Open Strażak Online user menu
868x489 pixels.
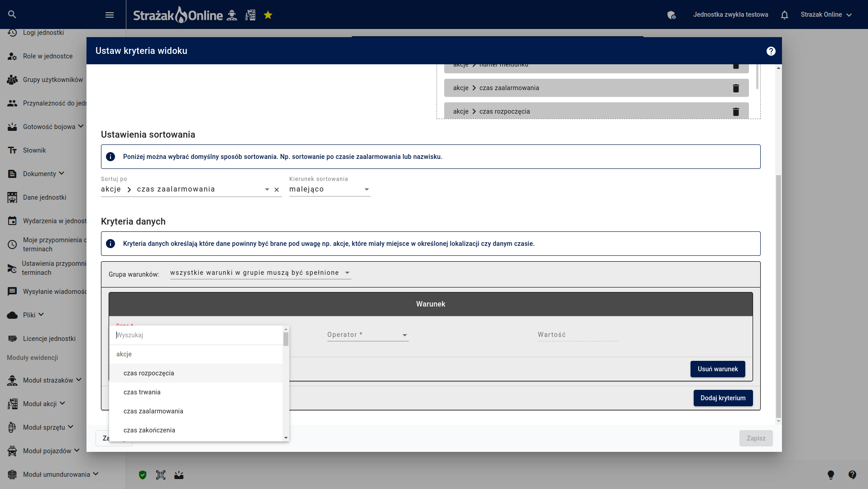pyautogui.click(x=826, y=15)
